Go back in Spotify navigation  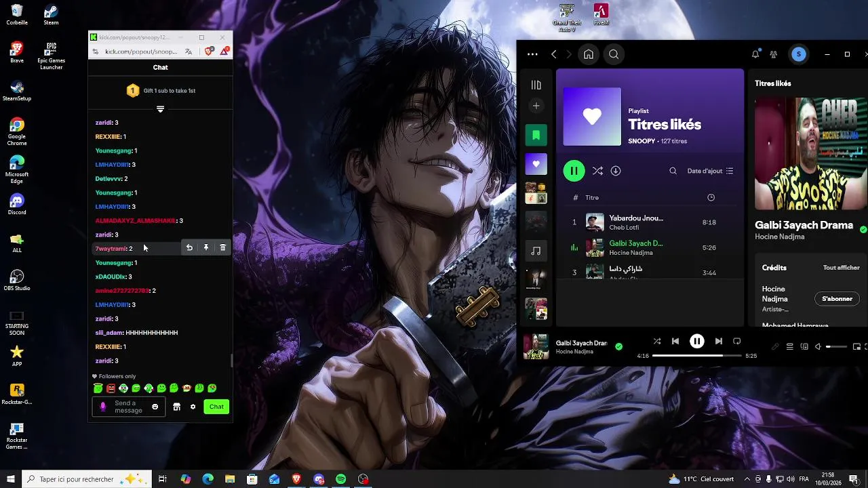[554, 54]
